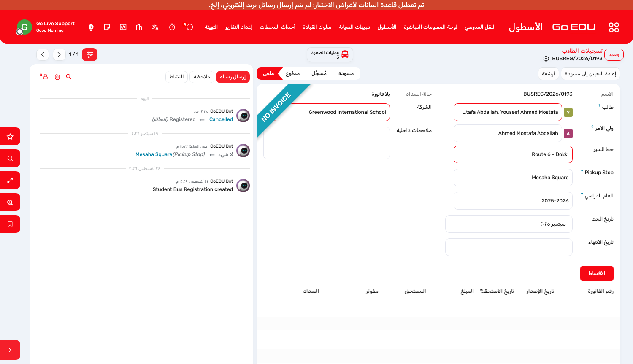Click the zoom-in magnifier side button
The width and height of the screenshot is (633, 364).
click(x=10, y=202)
